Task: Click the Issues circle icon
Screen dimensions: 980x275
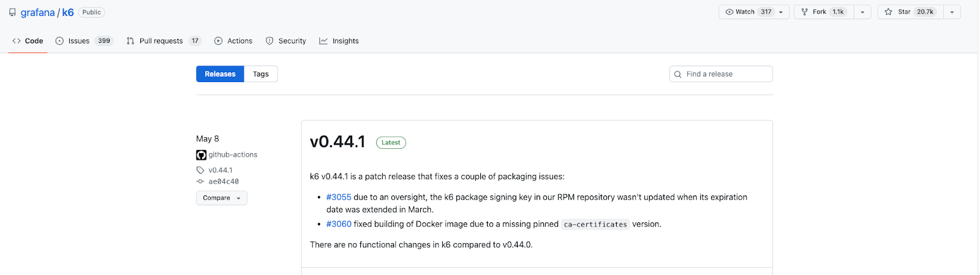Action: tap(59, 41)
